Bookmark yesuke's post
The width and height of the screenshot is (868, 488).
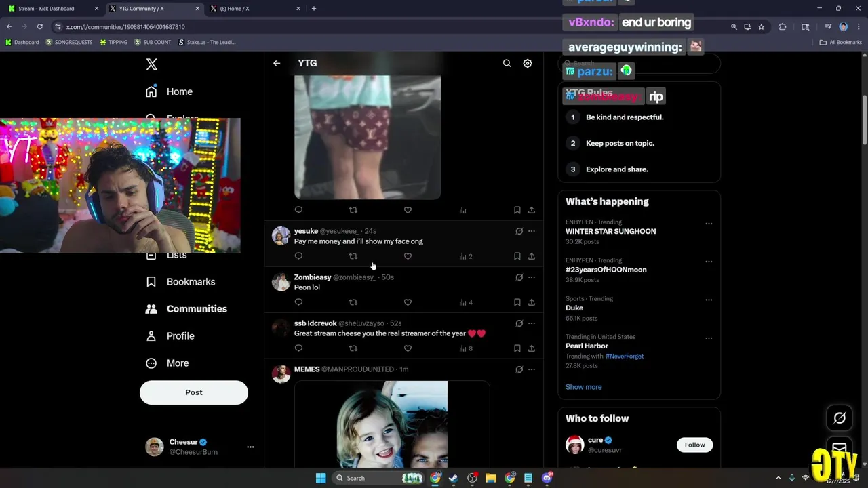click(x=517, y=256)
